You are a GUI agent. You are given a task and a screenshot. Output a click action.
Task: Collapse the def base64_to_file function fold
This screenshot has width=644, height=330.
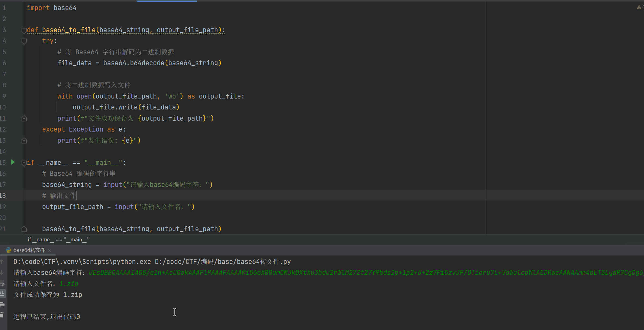24,30
